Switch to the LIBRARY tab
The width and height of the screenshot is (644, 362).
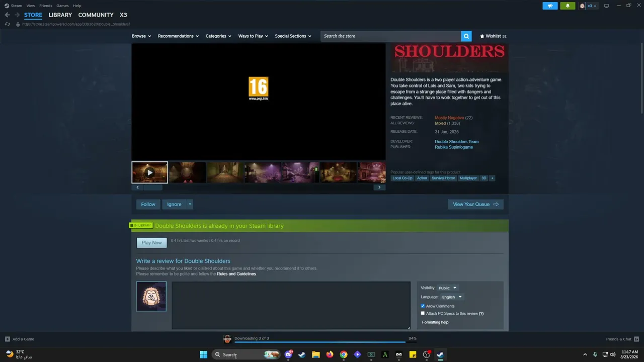[60, 15]
